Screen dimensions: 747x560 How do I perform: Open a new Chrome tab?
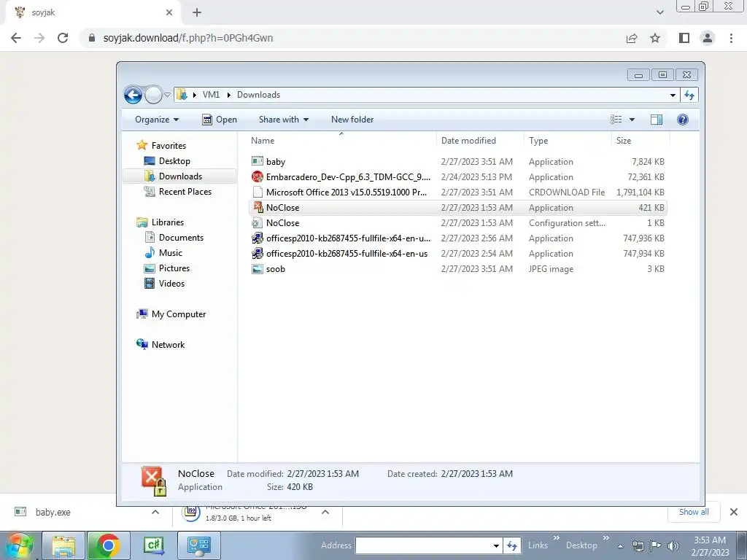click(x=197, y=12)
